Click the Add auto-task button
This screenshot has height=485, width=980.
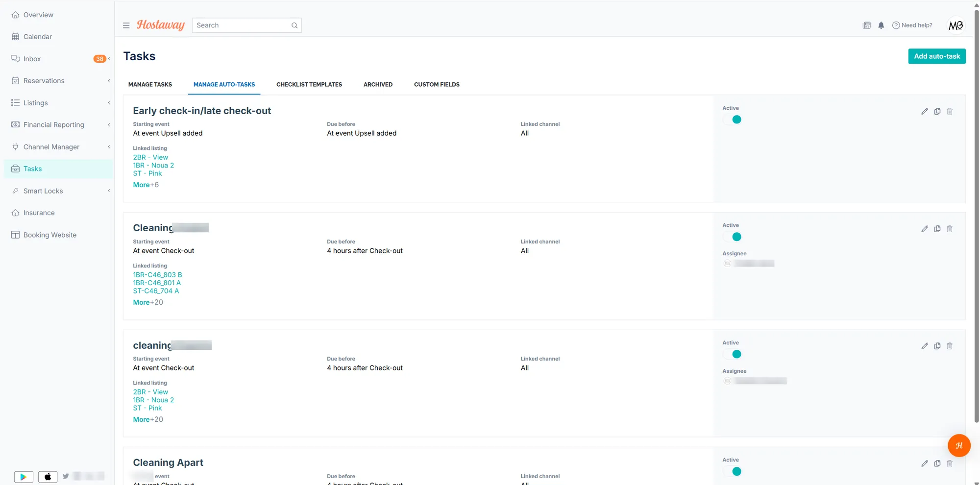point(937,56)
